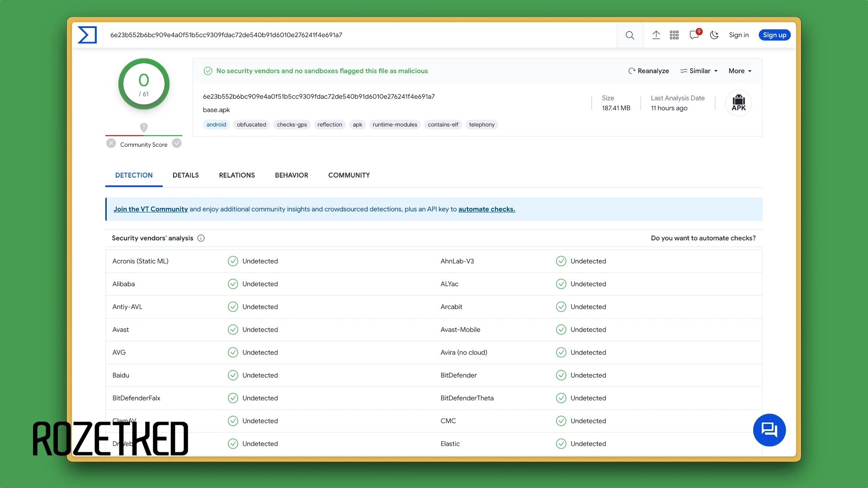
Task: Switch to the RELATIONS tab
Action: [x=236, y=175]
